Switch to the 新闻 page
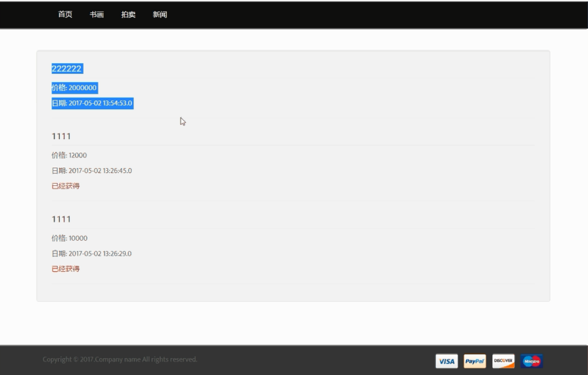 (x=160, y=14)
